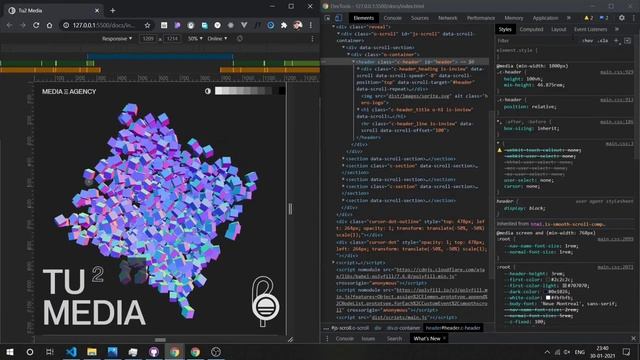The width and height of the screenshot is (640, 360).
Task: Open DevTools settings gear
Action: [x=622, y=18]
